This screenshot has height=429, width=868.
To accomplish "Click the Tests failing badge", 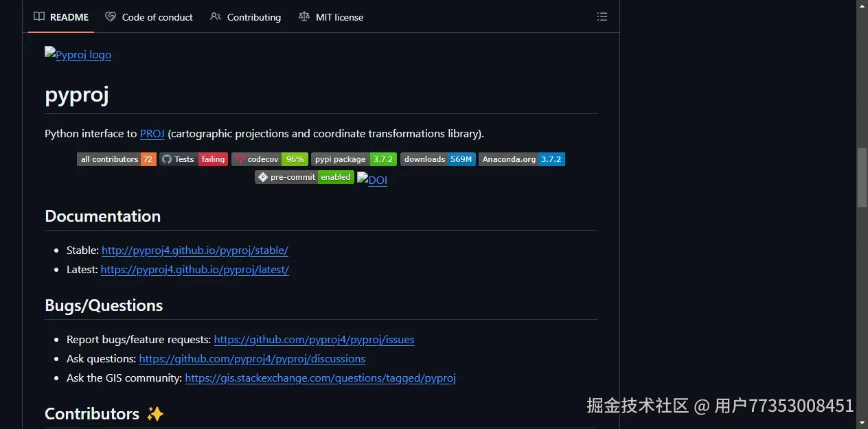I will pos(194,159).
